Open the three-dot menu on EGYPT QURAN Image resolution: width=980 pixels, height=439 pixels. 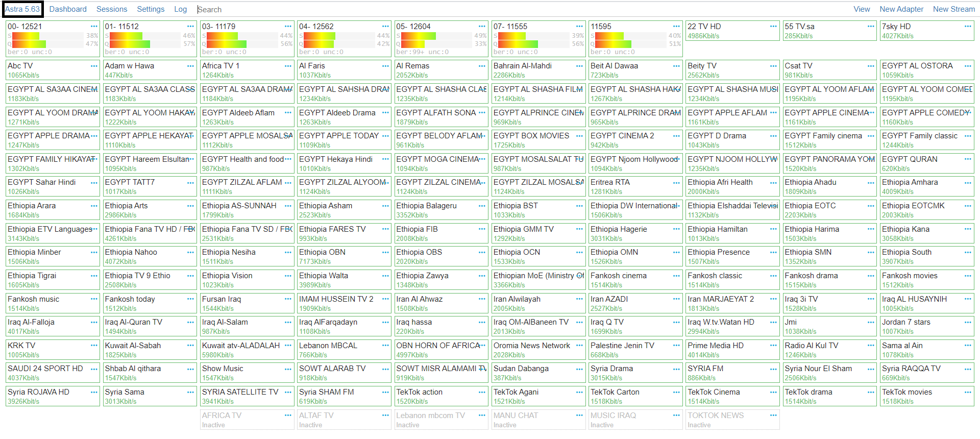(x=968, y=159)
